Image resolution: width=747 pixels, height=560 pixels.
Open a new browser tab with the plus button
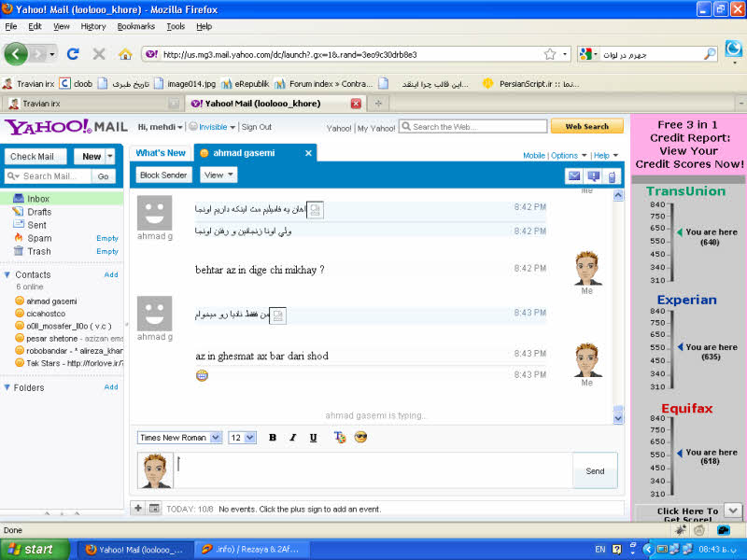[378, 104]
